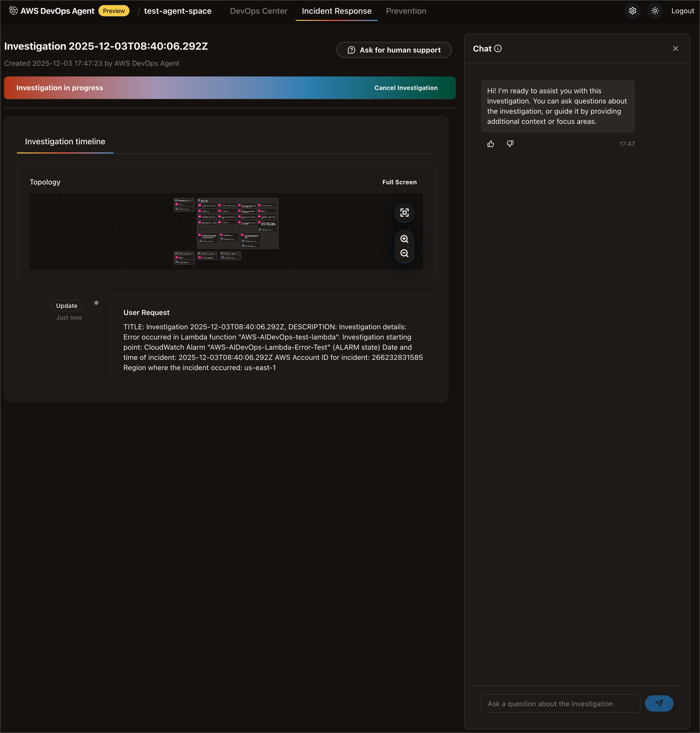Viewport: 700px width, 733px height.
Task: Cancel the running investigation
Action: (x=406, y=88)
